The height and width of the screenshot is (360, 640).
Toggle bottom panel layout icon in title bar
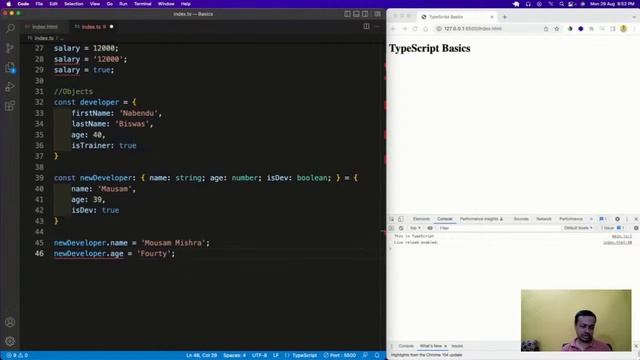tap(356, 14)
